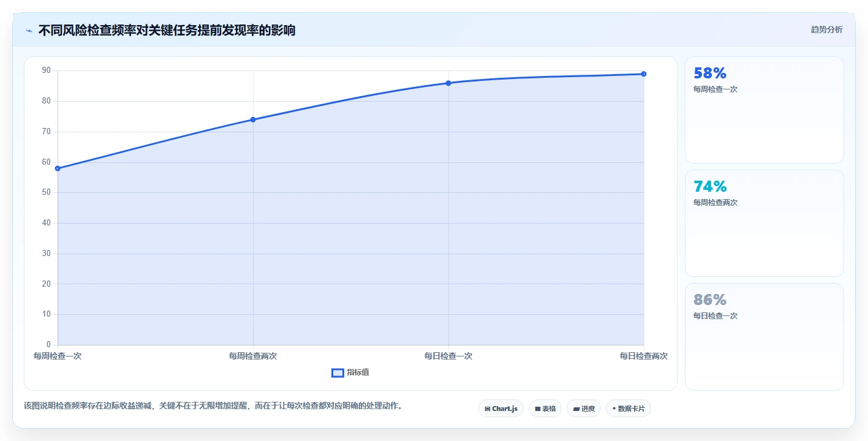Open the 58% stat card
This screenshot has height=441, width=868.
coord(764,110)
